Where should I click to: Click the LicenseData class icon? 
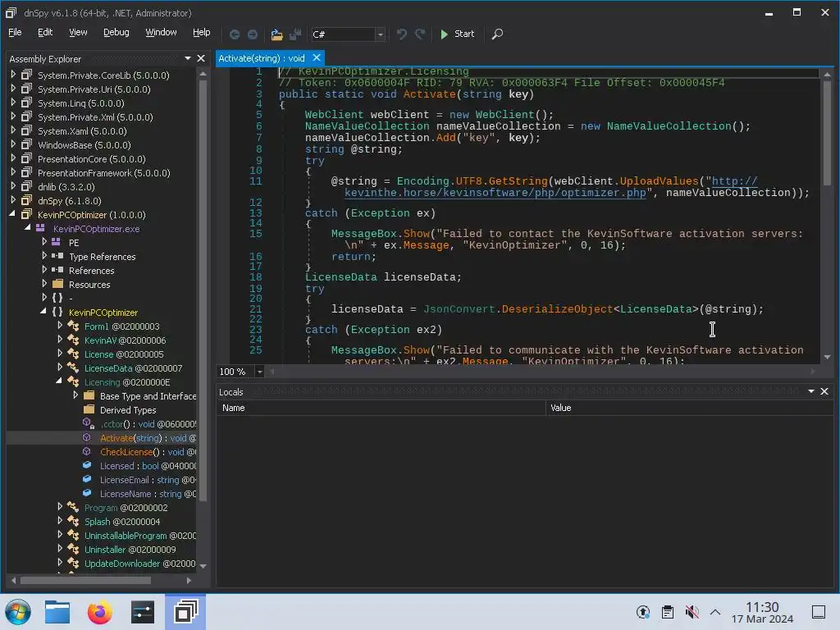pos(73,367)
